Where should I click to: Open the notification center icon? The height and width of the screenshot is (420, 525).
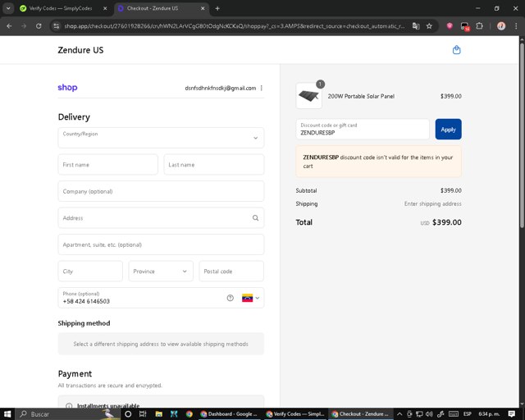click(511, 414)
